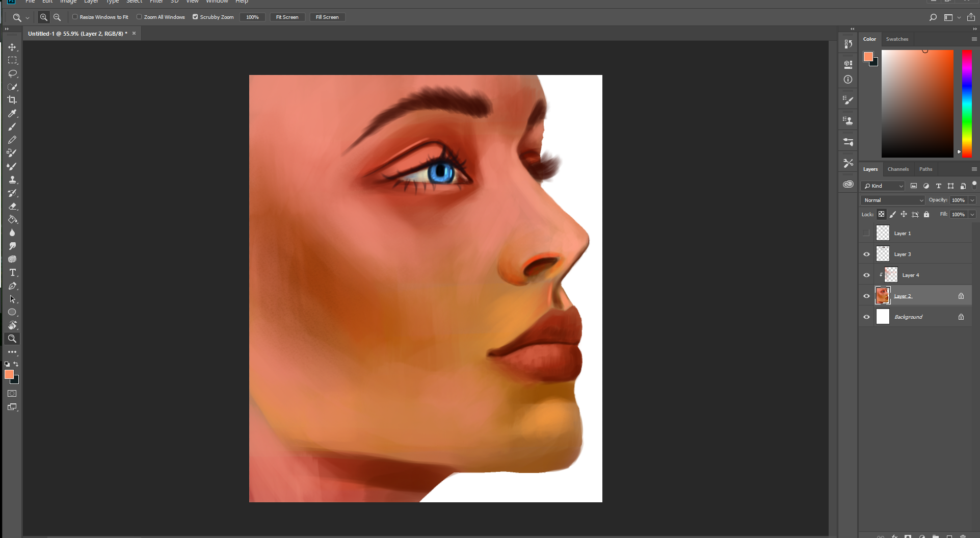Screen dimensions: 980x538
Task: Select the Horizontal Type tool
Action: click(x=12, y=272)
